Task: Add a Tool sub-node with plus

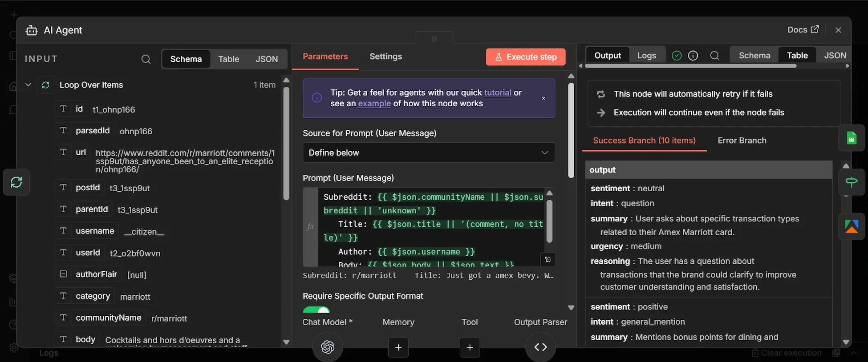Action: tap(470, 347)
